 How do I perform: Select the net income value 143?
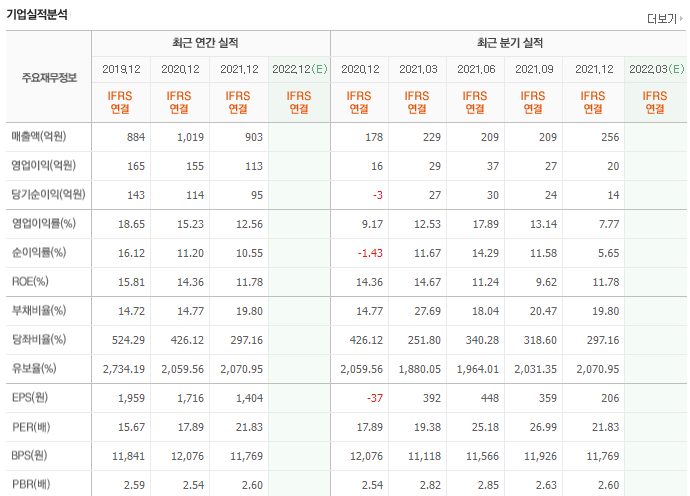pyautogui.click(x=136, y=195)
